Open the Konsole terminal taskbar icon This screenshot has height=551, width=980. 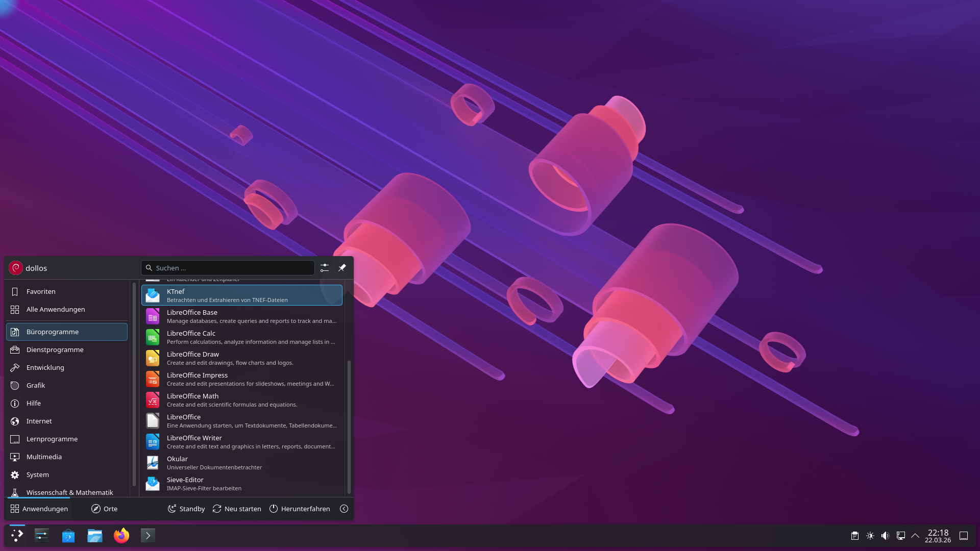point(148,536)
